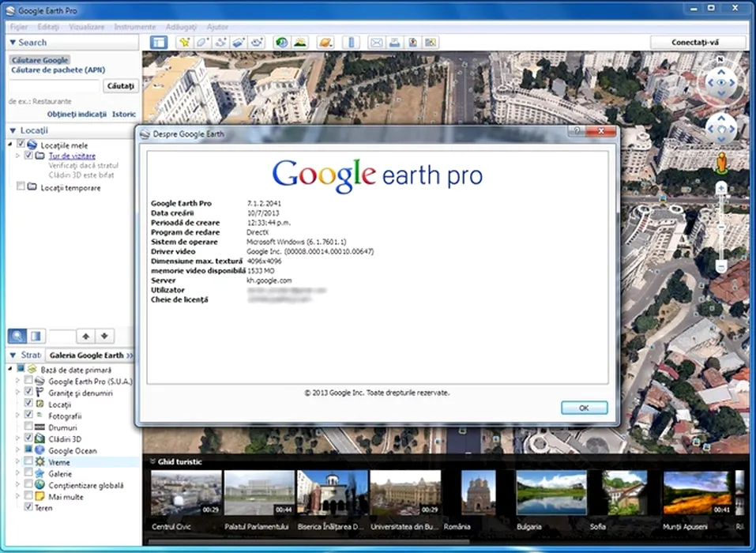
Task: Click View in Google Maps icon
Action: click(x=431, y=43)
